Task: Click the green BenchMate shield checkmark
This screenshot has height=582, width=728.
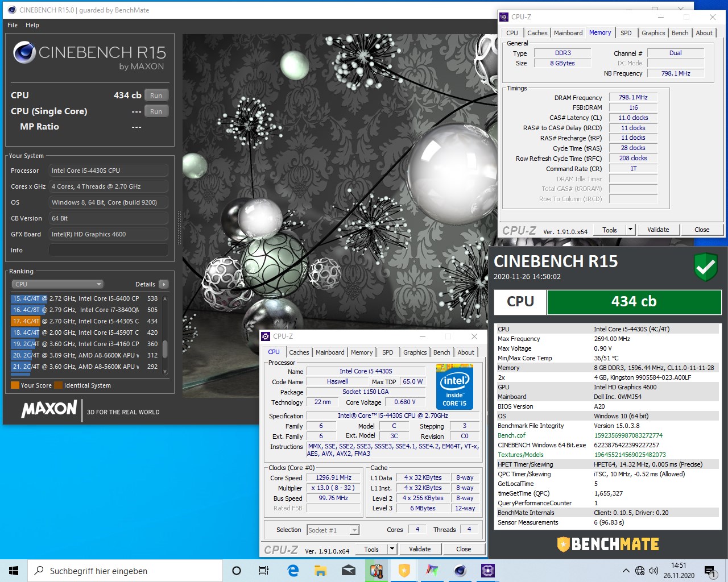Action: click(706, 267)
